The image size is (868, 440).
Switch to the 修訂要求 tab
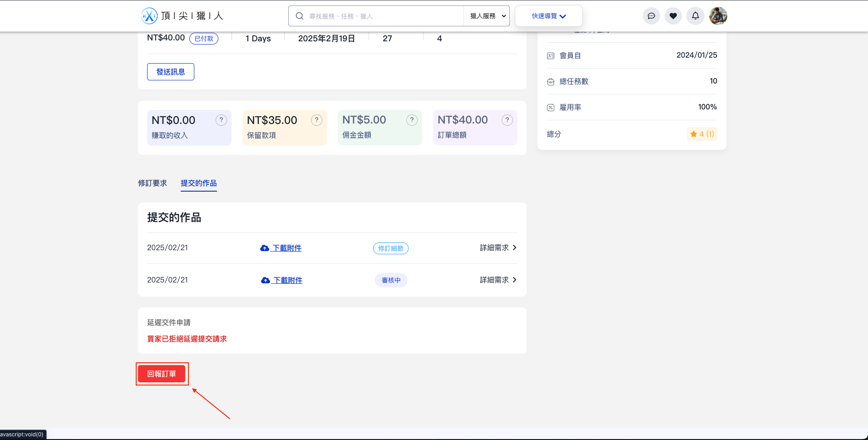tap(152, 183)
